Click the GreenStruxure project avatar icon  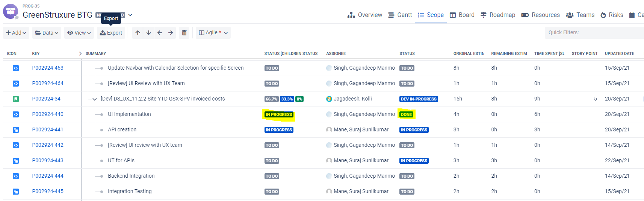11,11
